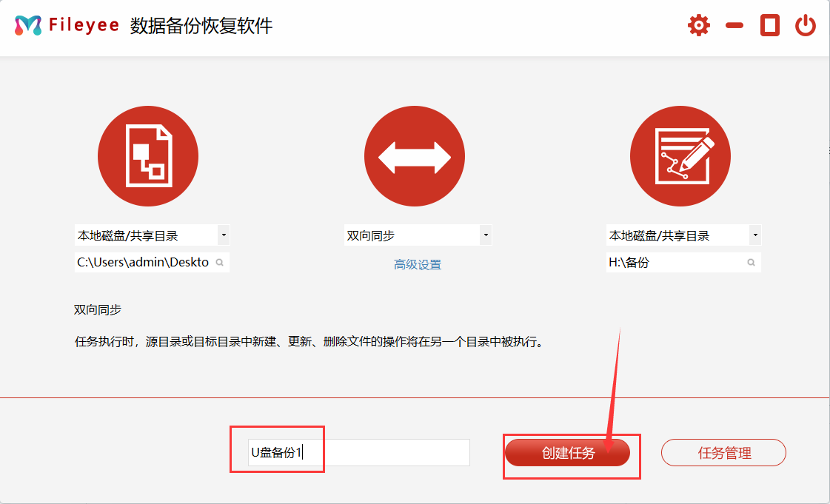Click the two-way arrow sync icon

[x=414, y=156]
